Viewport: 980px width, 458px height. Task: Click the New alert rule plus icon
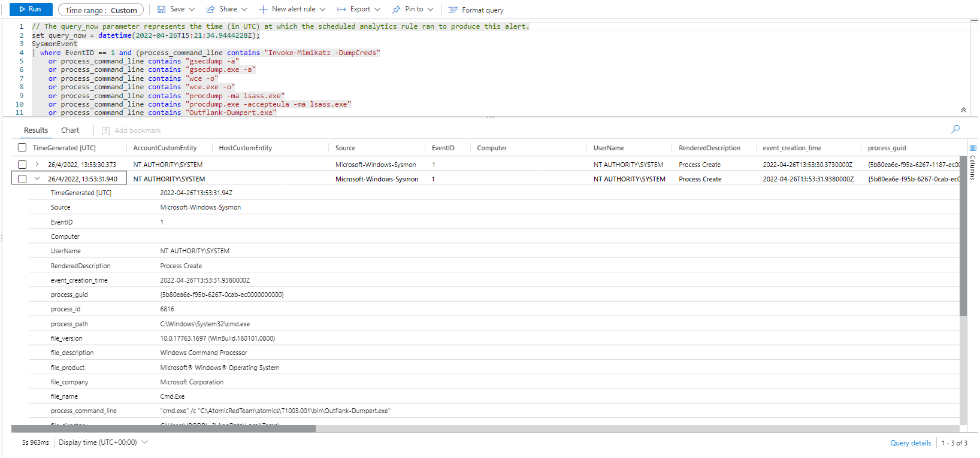(263, 10)
